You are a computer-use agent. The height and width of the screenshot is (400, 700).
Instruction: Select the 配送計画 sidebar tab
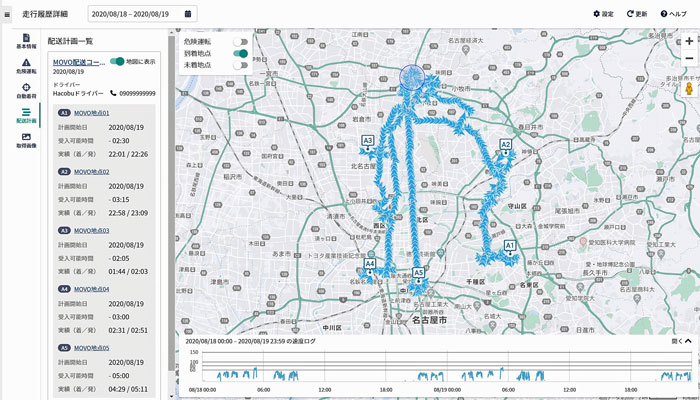[26, 115]
